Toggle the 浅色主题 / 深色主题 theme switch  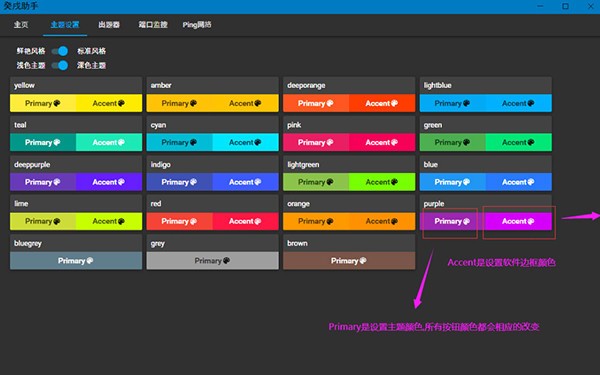point(60,65)
